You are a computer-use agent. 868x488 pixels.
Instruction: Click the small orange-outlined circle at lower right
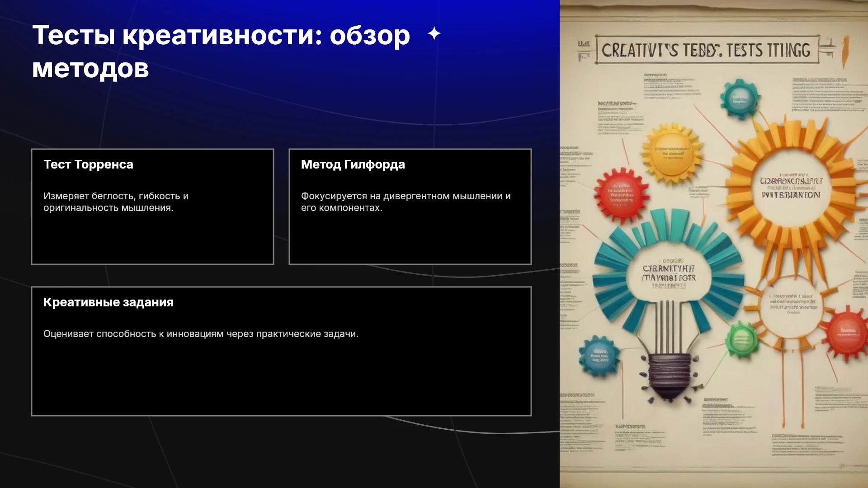[x=793, y=303]
